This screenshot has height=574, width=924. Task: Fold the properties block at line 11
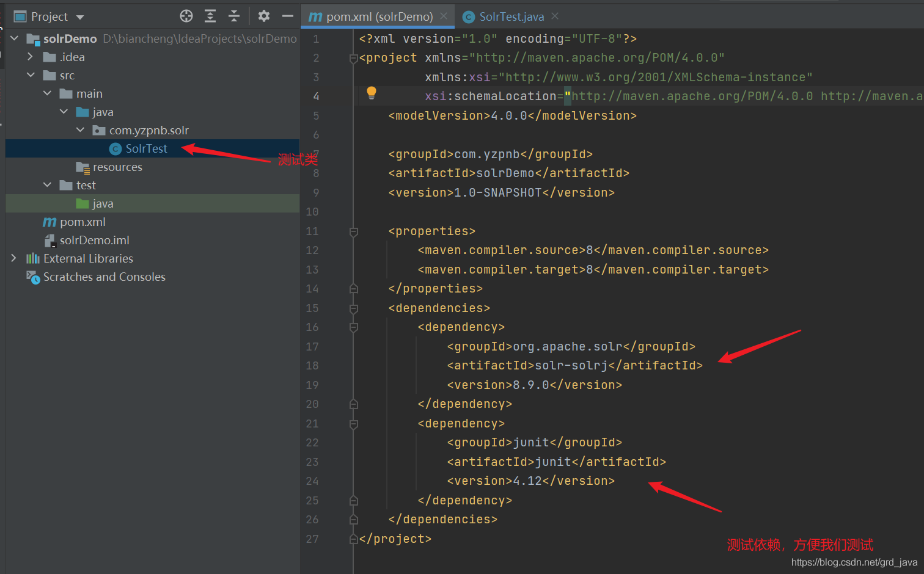(x=353, y=232)
